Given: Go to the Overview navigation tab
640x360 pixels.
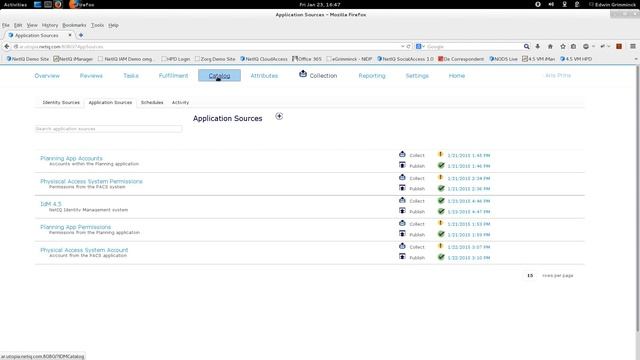Looking at the screenshot, I should pyautogui.click(x=47, y=76).
